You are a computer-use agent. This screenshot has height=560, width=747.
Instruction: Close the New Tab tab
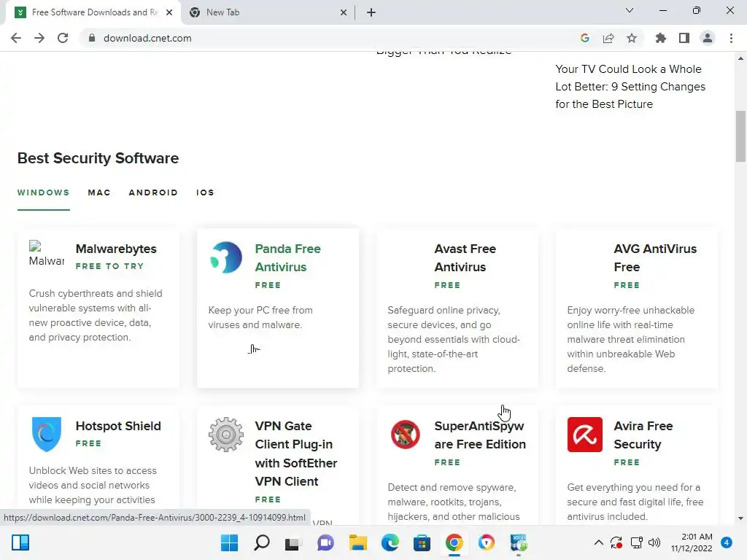tap(344, 12)
